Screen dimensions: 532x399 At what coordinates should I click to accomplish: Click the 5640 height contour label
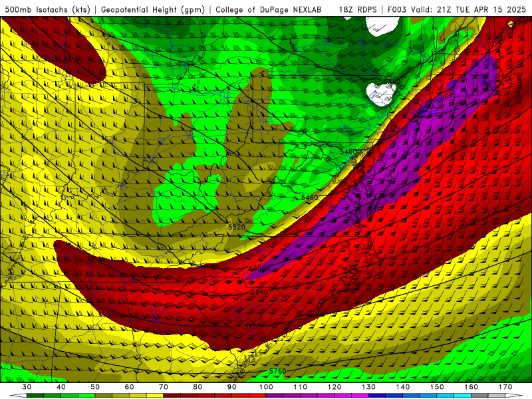[x=259, y=292]
